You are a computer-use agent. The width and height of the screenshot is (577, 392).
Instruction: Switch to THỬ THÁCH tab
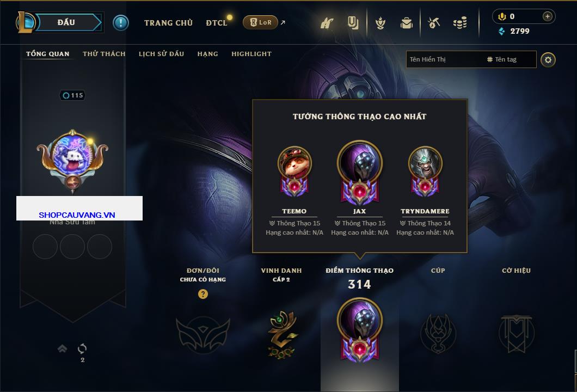[x=104, y=54]
